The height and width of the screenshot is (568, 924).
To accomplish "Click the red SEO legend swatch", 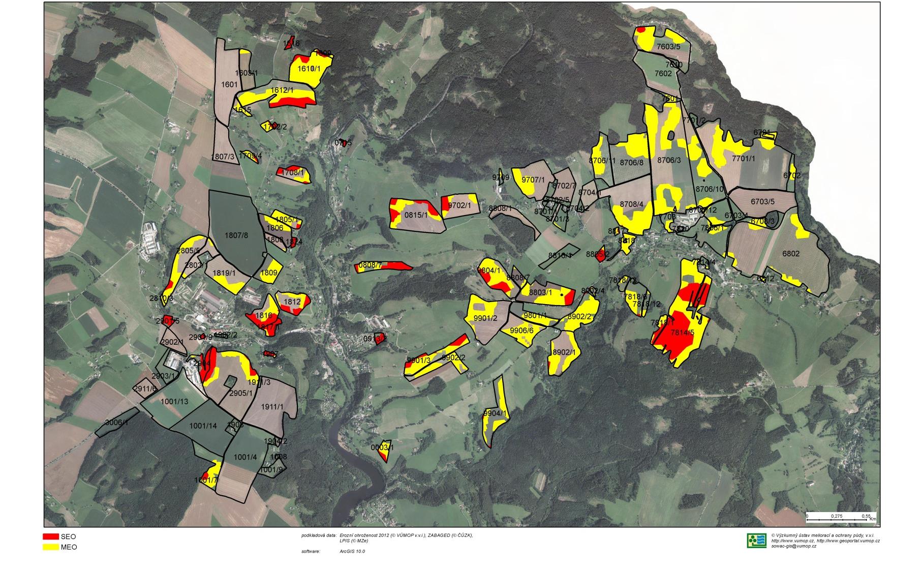I will tap(51, 536).
